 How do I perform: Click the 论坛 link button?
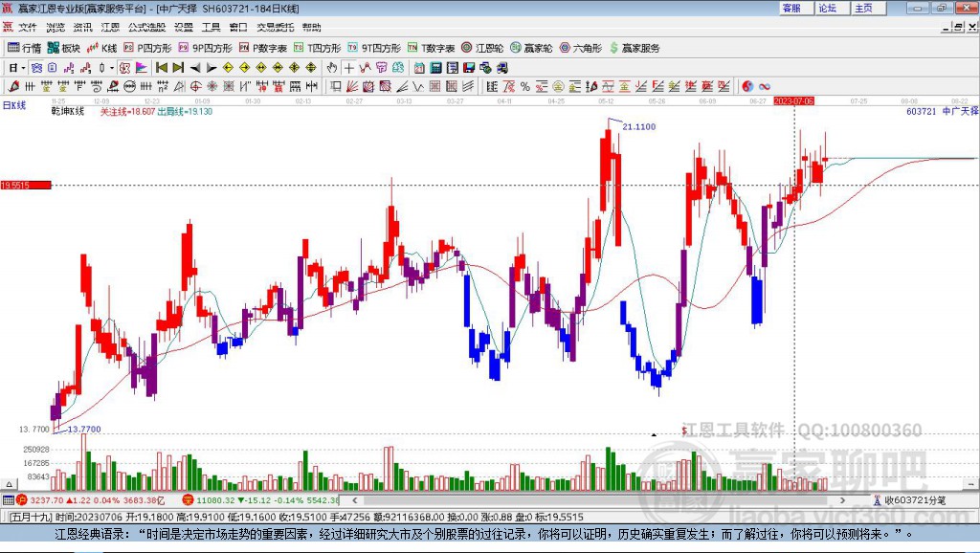tap(827, 8)
